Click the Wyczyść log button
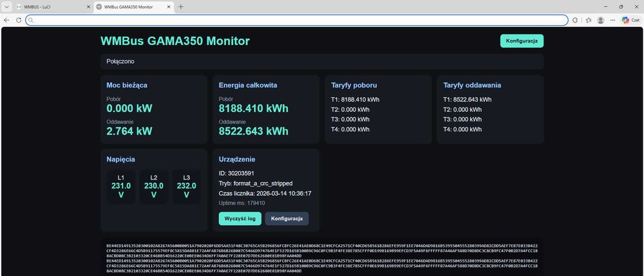The width and height of the screenshot is (644, 276). tap(240, 219)
